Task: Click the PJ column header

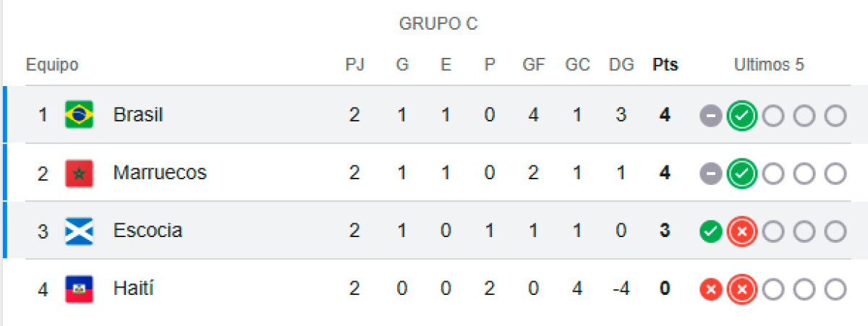Action: 354,65
